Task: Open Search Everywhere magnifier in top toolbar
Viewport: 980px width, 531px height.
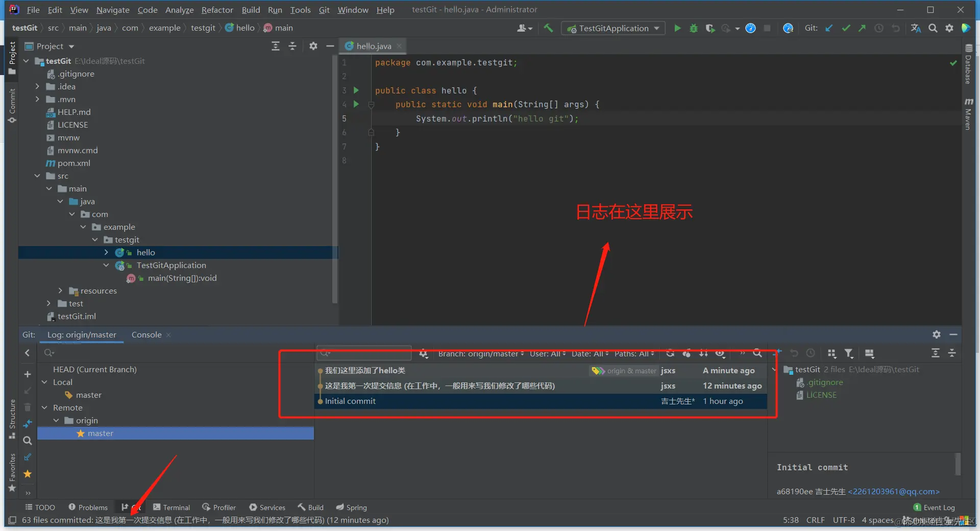Action: [x=933, y=28]
